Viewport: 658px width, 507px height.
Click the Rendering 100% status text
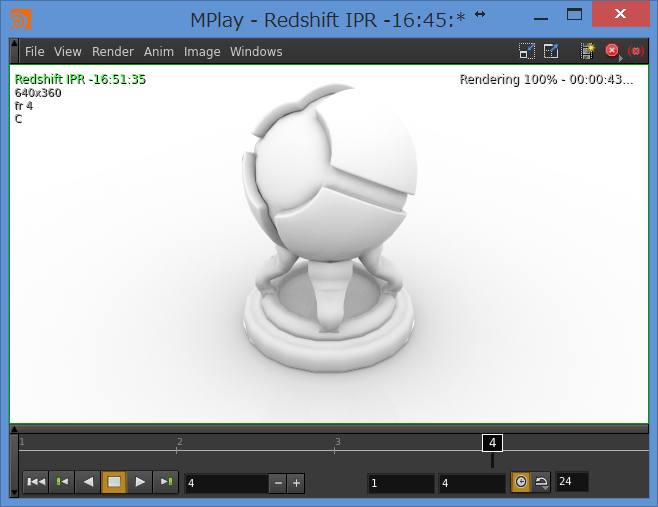(x=546, y=79)
